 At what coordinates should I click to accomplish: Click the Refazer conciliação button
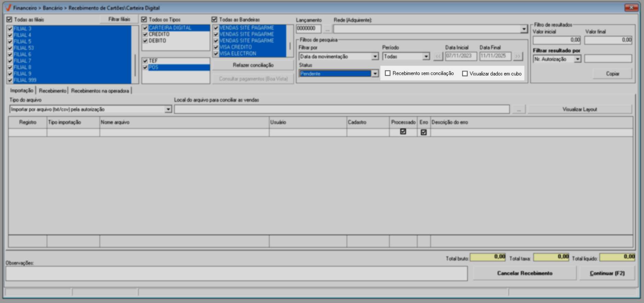[253, 65]
